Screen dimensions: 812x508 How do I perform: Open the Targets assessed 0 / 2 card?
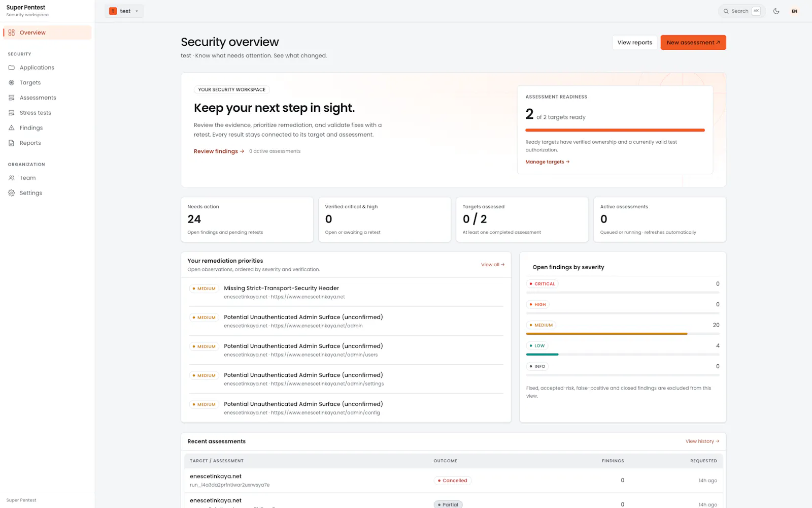[x=522, y=219]
